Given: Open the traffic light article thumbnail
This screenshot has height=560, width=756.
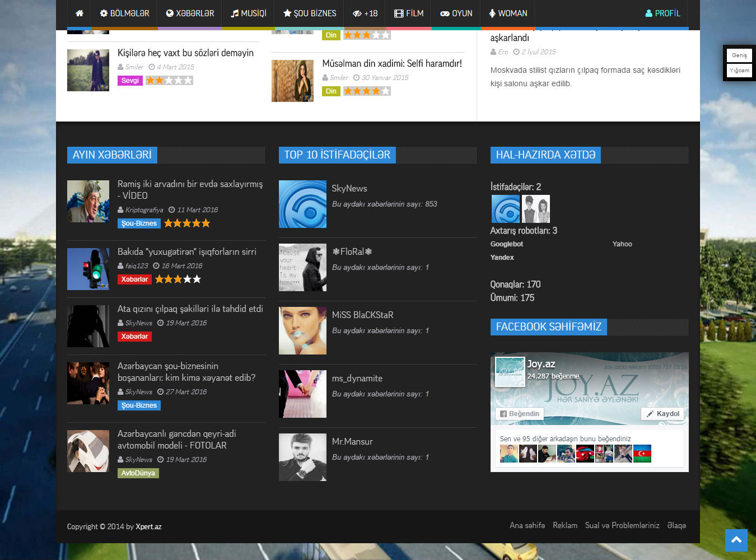Looking at the screenshot, I should (88, 269).
